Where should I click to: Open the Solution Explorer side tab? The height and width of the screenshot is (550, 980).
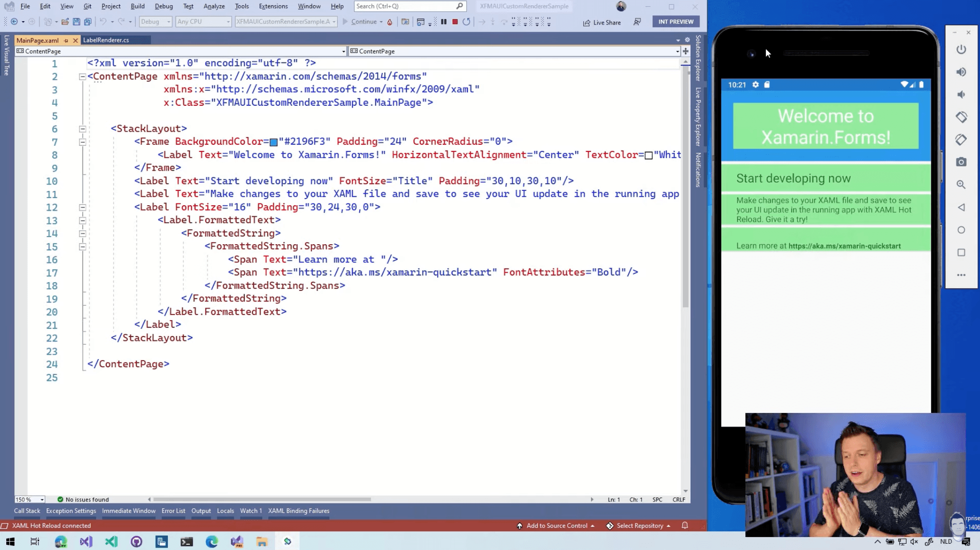coord(698,58)
